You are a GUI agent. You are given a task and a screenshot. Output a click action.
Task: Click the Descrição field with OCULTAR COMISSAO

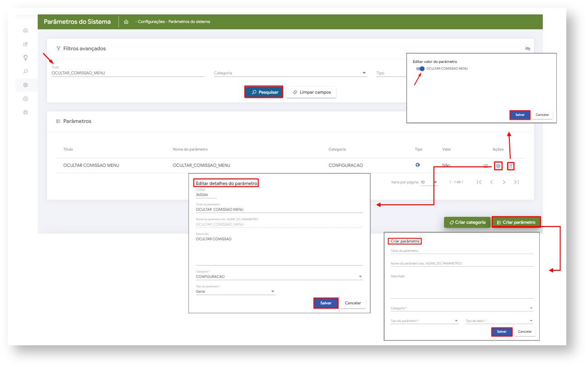click(279, 250)
